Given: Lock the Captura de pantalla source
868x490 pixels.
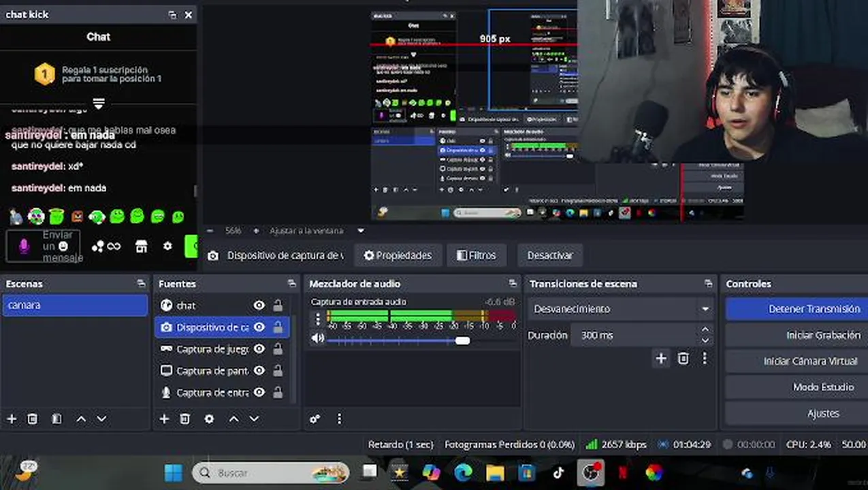Looking at the screenshot, I should [x=278, y=371].
